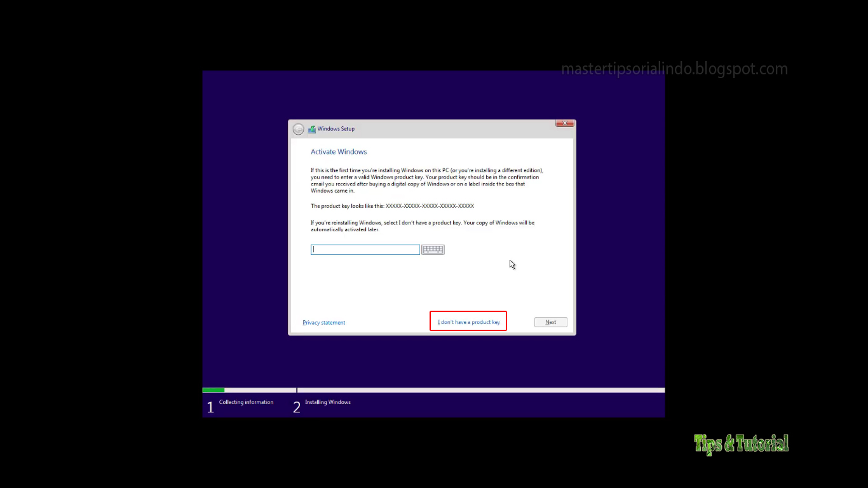Click the circular back button beside the title
Image resolution: width=868 pixels, height=488 pixels.
pyautogui.click(x=298, y=128)
